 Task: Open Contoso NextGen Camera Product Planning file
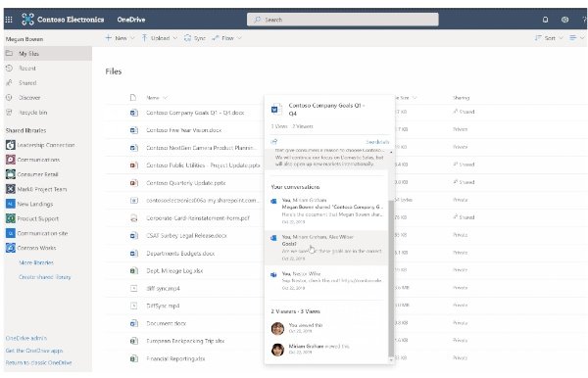(x=201, y=148)
